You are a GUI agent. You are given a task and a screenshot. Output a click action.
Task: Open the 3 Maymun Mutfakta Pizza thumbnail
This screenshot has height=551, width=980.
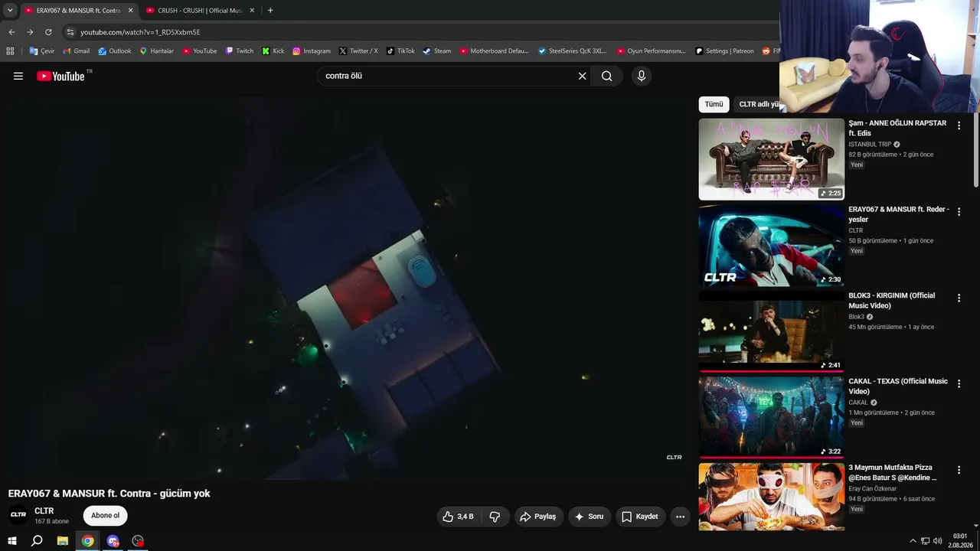772,497
